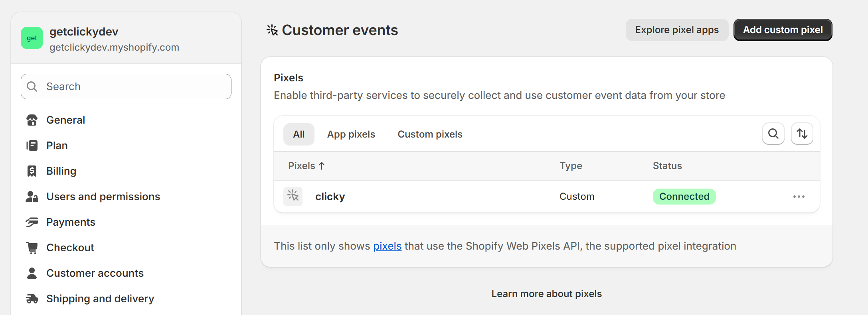Open the clicky pixel three-dot menu
The height and width of the screenshot is (315, 868).
coord(799,197)
